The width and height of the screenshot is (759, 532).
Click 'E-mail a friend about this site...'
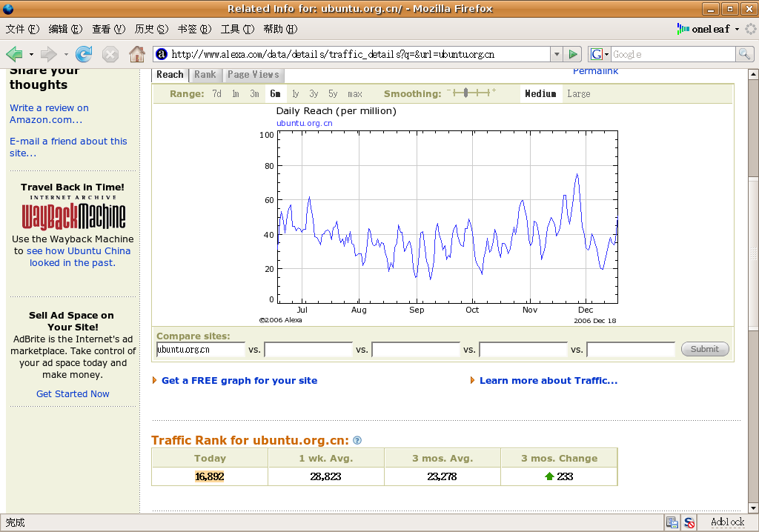pos(68,147)
